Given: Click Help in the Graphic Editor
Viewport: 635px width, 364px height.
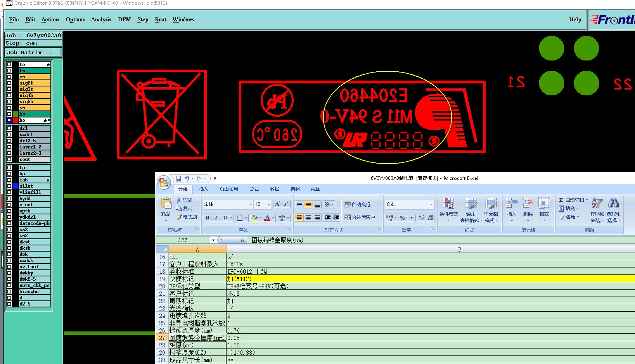Looking at the screenshot, I should 575,19.
